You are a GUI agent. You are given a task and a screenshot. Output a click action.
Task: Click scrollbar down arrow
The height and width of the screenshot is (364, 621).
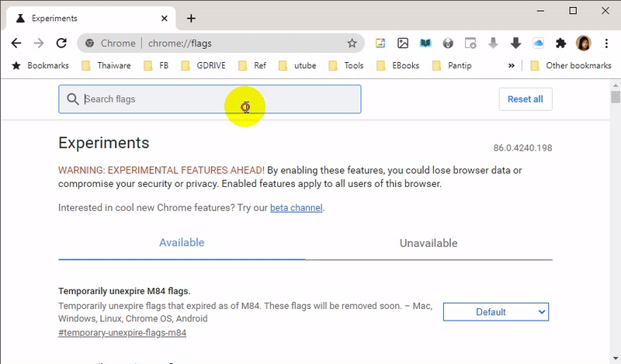point(615,358)
